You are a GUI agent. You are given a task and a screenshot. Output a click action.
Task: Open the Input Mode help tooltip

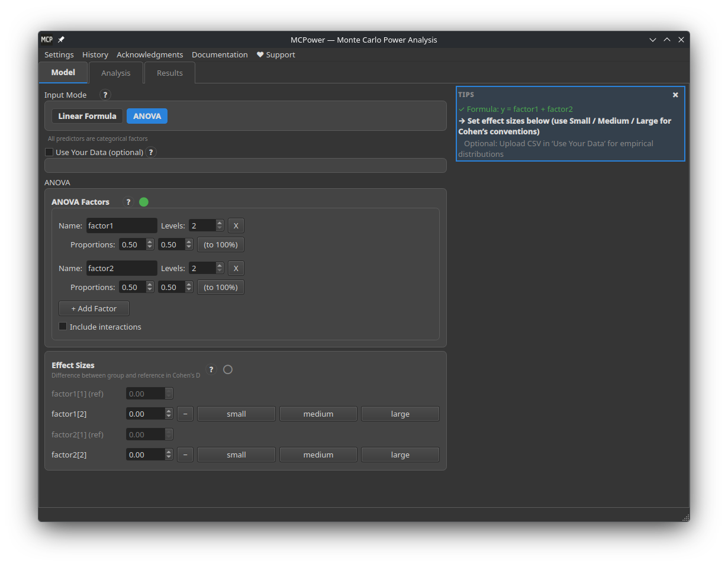coord(105,95)
